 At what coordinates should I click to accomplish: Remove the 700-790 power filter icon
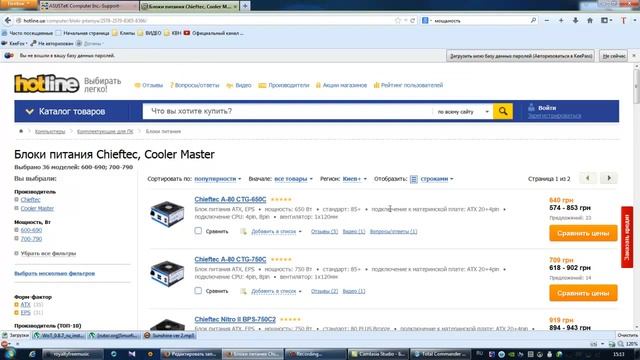[x=16, y=239]
